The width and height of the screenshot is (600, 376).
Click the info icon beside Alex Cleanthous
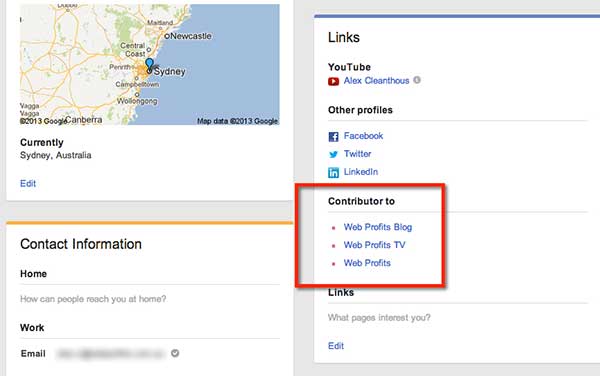[417, 80]
